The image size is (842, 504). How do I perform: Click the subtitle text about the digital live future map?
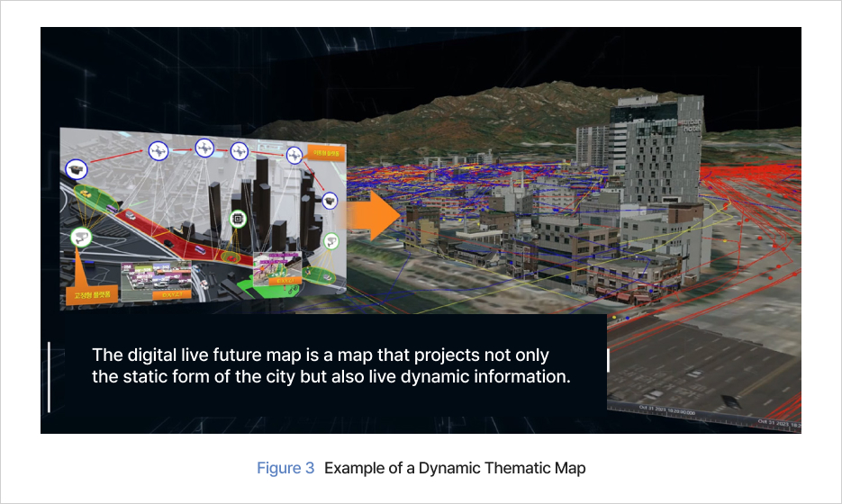pyautogui.click(x=331, y=365)
